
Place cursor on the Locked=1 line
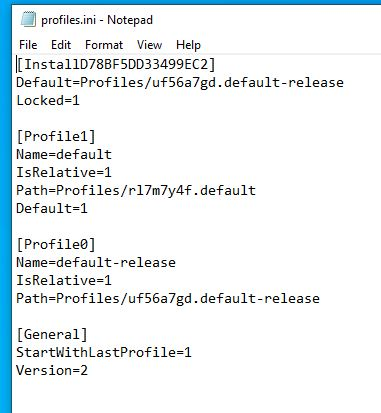(x=48, y=100)
